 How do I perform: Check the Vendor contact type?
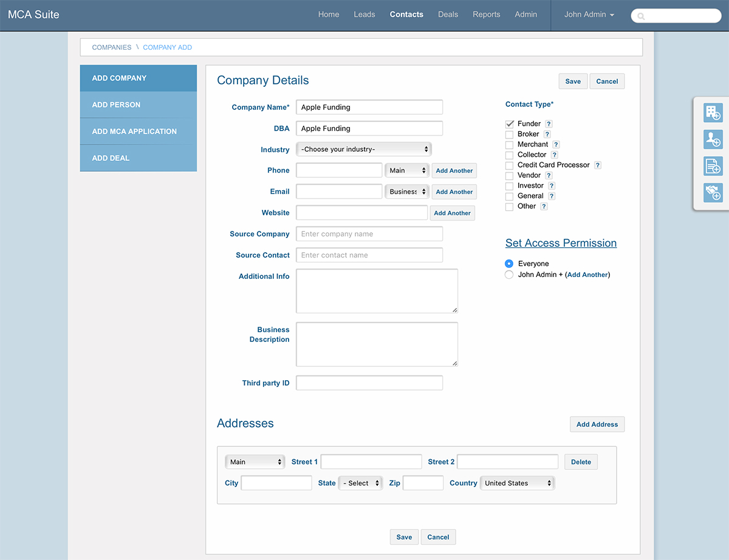pyautogui.click(x=510, y=176)
